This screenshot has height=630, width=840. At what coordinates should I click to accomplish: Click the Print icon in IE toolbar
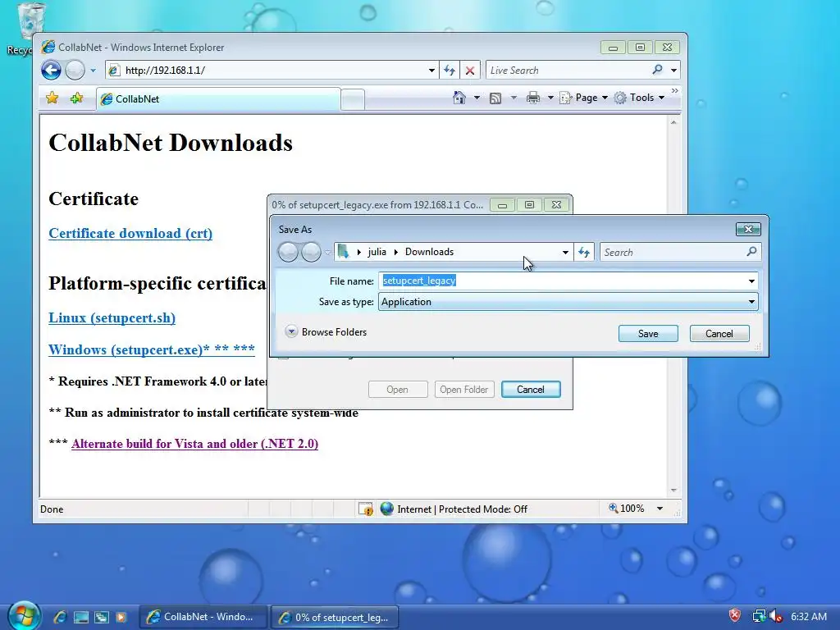click(532, 98)
